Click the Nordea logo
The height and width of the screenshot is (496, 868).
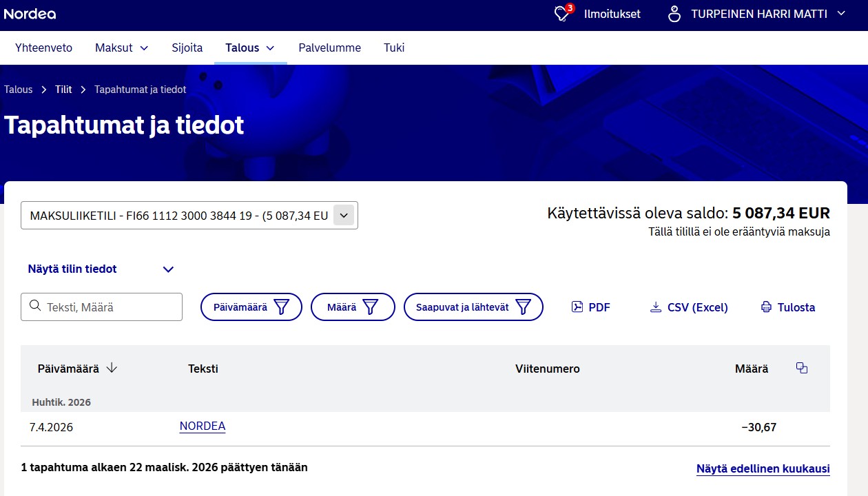pos(30,14)
